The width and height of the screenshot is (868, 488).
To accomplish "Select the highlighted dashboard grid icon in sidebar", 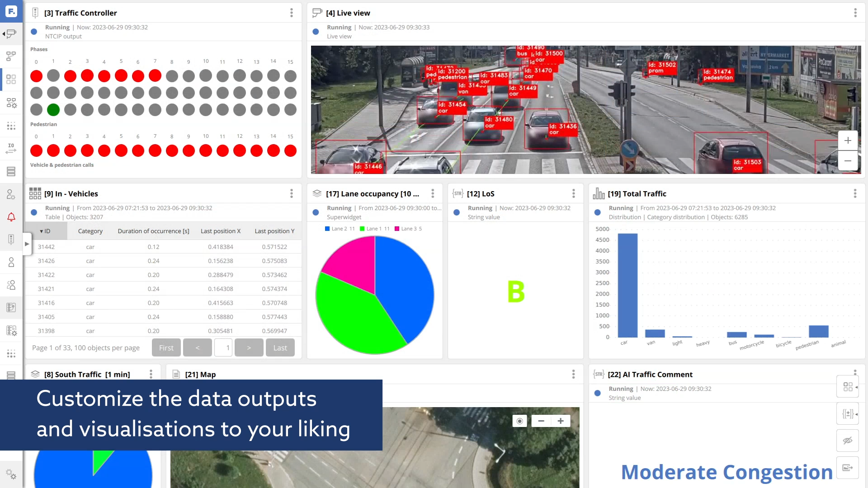I will pos(11,79).
